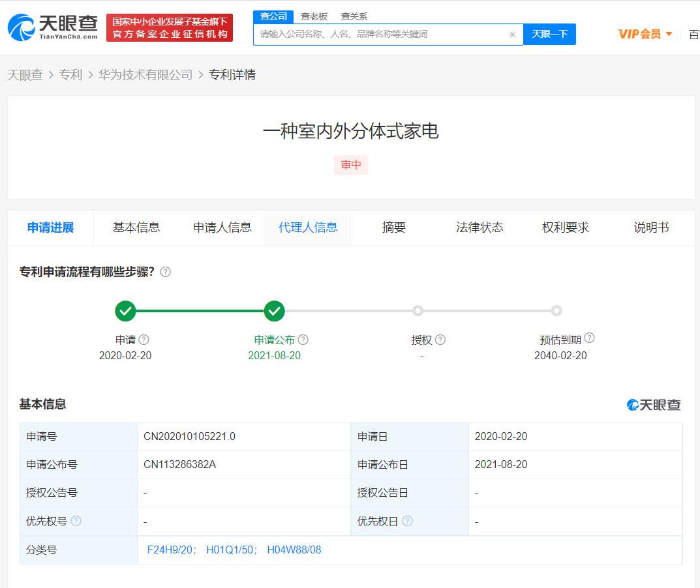Open the 基本信息 tab
Image resolution: width=700 pixels, height=588 pixels.
click(136, 228)
